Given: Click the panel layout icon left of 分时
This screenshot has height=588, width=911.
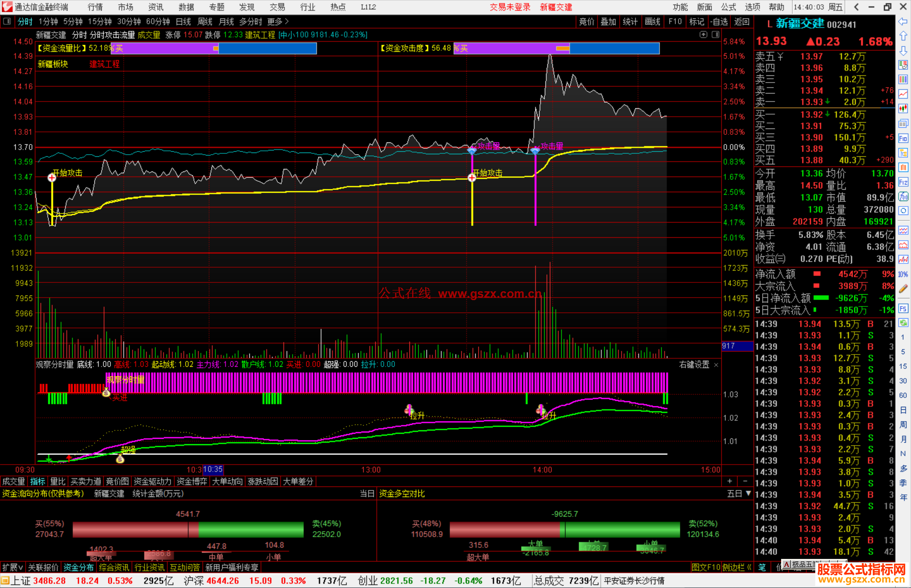Looking at the screenshot, I should (x=7, y=21).
